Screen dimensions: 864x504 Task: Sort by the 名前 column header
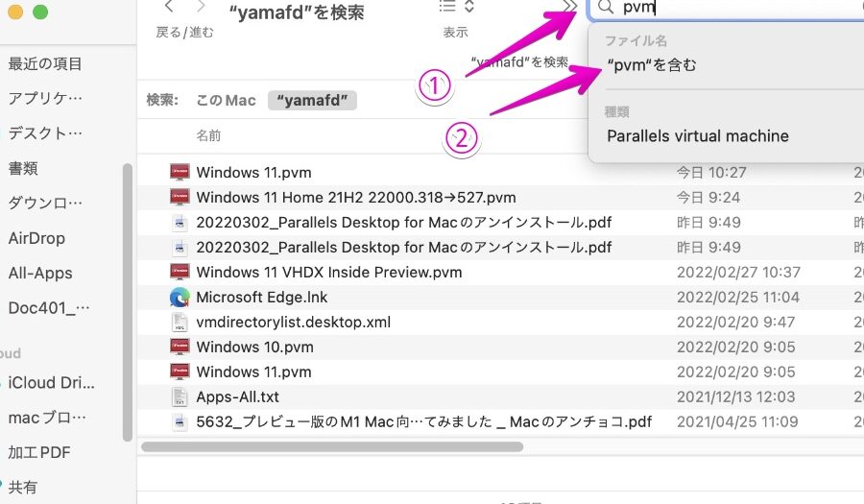pyautogui.click(x=209, y=135)
